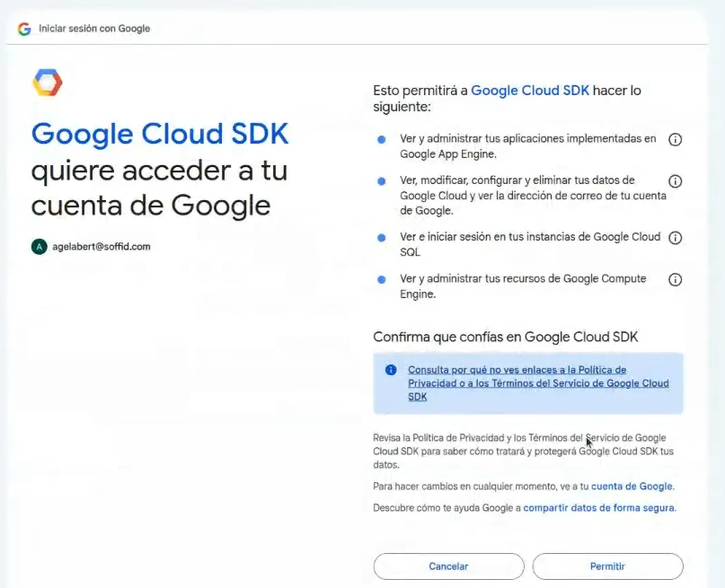Image resolution: width=725 pixels, height=588 pixels.
Task: Click the account avatar next to agelabert@soffid.com
Action: coord(40,247)
